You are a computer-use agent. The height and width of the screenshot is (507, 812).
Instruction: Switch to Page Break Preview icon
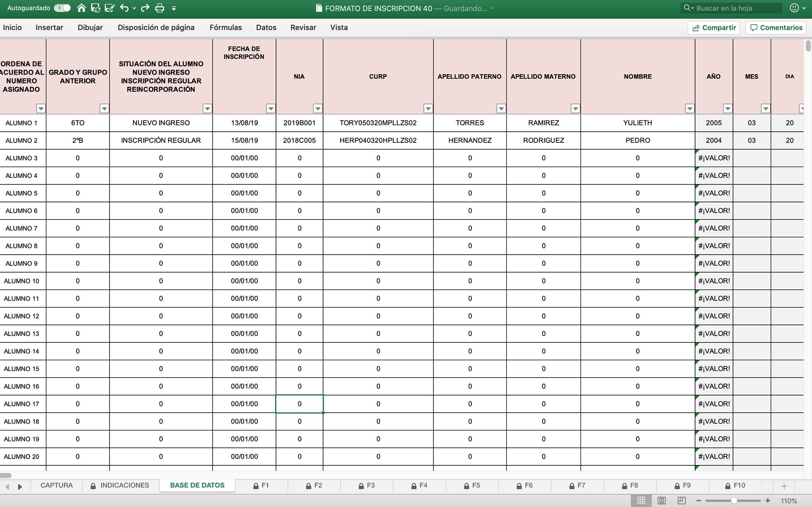tap(682, 501)
